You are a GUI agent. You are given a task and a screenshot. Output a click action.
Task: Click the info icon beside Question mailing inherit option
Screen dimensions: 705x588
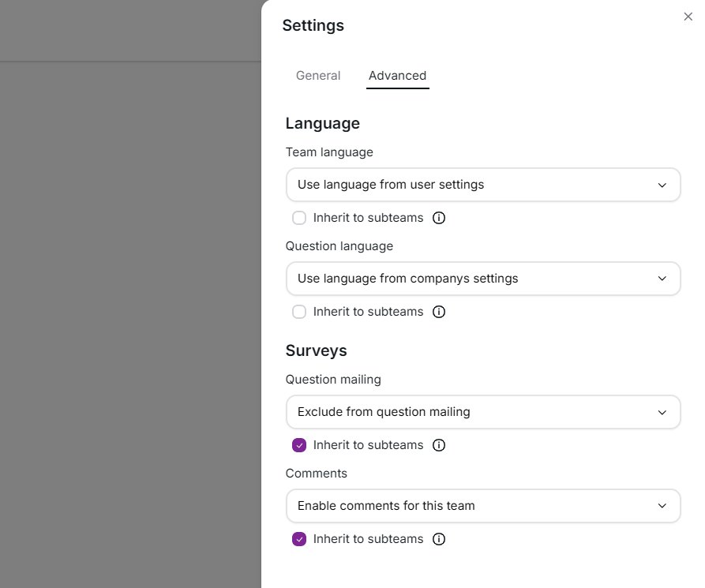click(x=439, y=445)
